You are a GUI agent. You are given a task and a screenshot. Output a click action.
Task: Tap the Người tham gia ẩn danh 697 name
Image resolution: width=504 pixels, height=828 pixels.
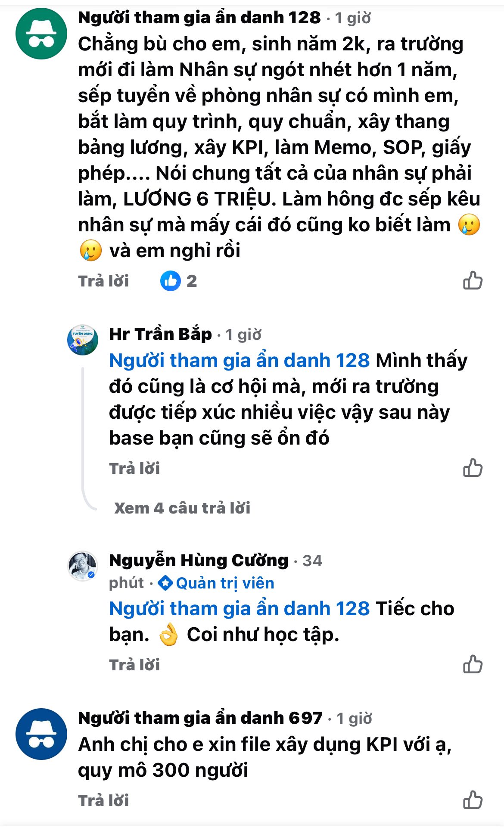200,718
